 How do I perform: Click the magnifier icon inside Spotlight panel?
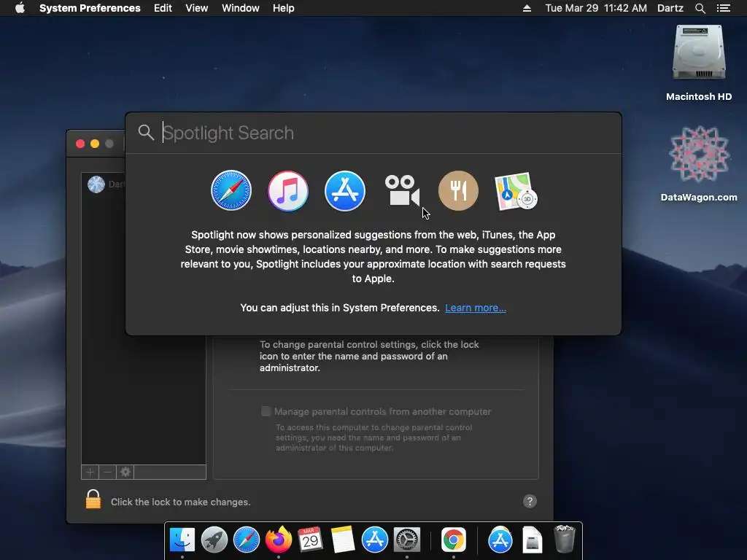(x=146, y=133)
